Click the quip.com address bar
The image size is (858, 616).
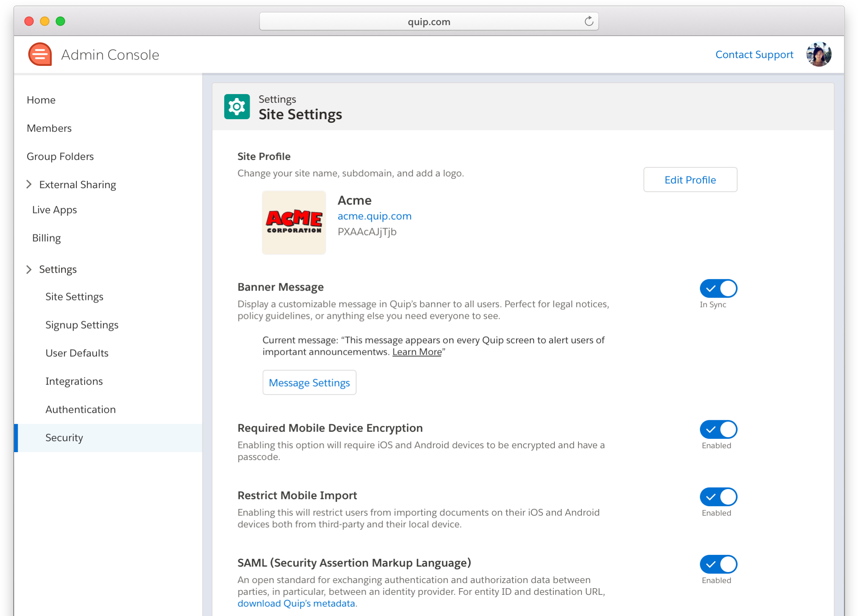[x=429, y=22]
